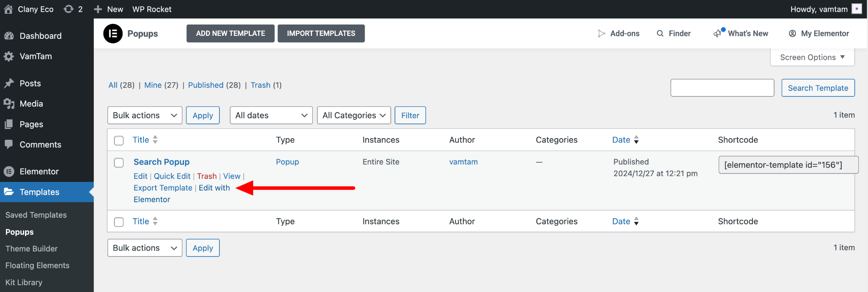Screen dimensions: 868x292
Task: Focus the template search input field
Action: coord(722,88)
